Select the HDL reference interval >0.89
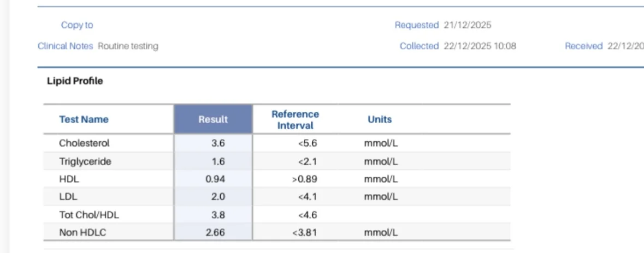644x253 pixels. 304,179
